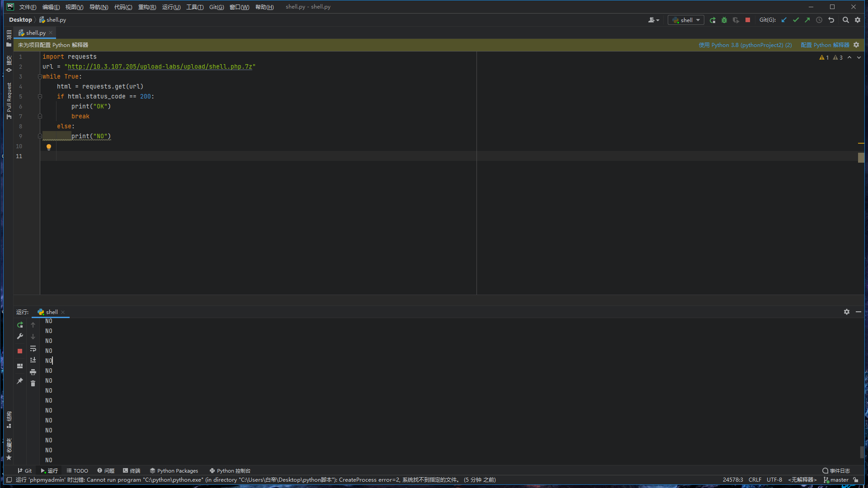Open the shell run configuration dropdown
The width and height of the screenshot is (868, 488).
click(686, 20)
